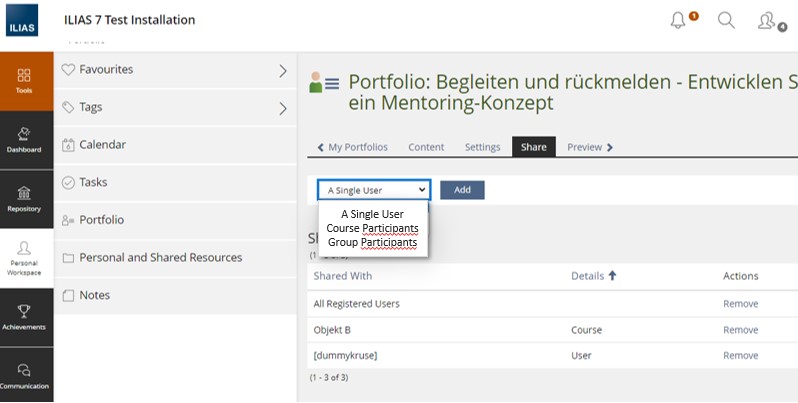Image resolution: width=798 pixels, height=403 pixels.
Task: Expand the Favourites chevron arrow
Action: [x=283, y=71]
